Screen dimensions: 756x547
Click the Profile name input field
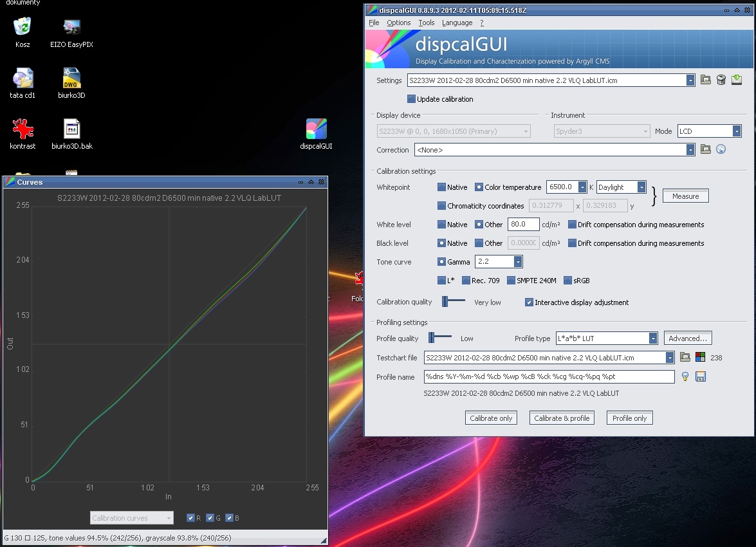[549, 376]
